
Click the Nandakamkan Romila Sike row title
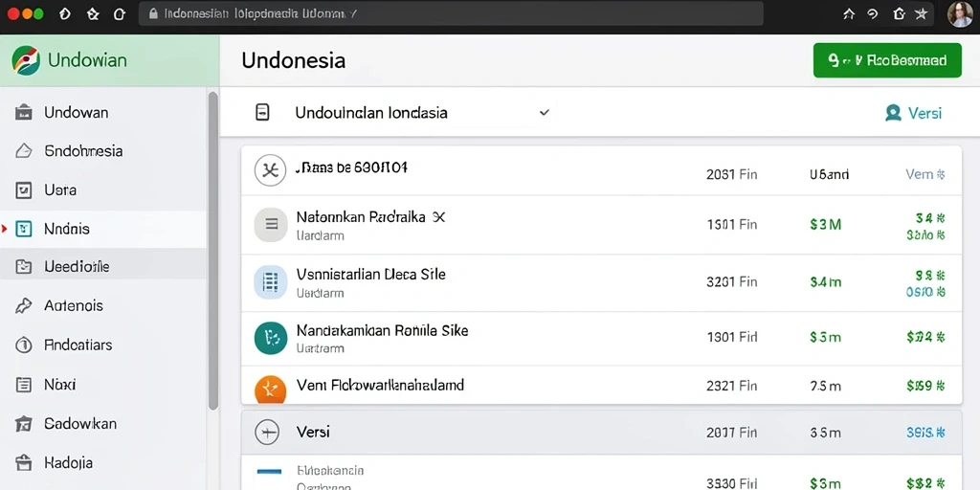(x=382, y=330)
